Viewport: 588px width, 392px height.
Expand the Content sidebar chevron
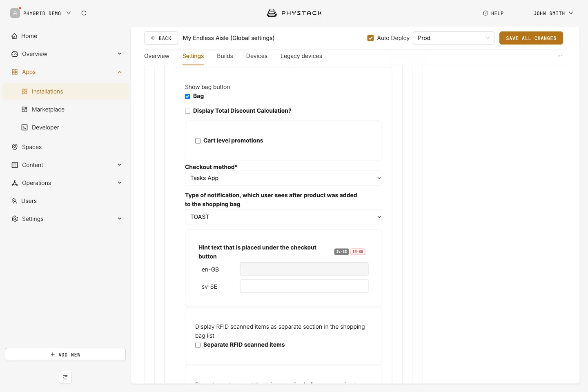(x=120, y=165)
